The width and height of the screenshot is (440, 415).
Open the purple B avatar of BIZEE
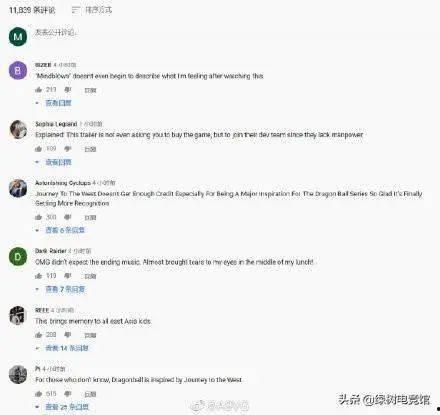coord(18,70)
